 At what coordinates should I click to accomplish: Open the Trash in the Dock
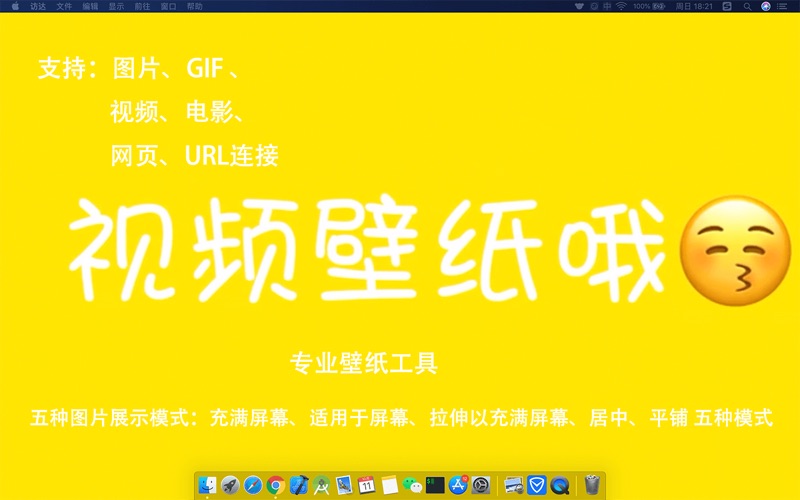(x=592, y=485)
